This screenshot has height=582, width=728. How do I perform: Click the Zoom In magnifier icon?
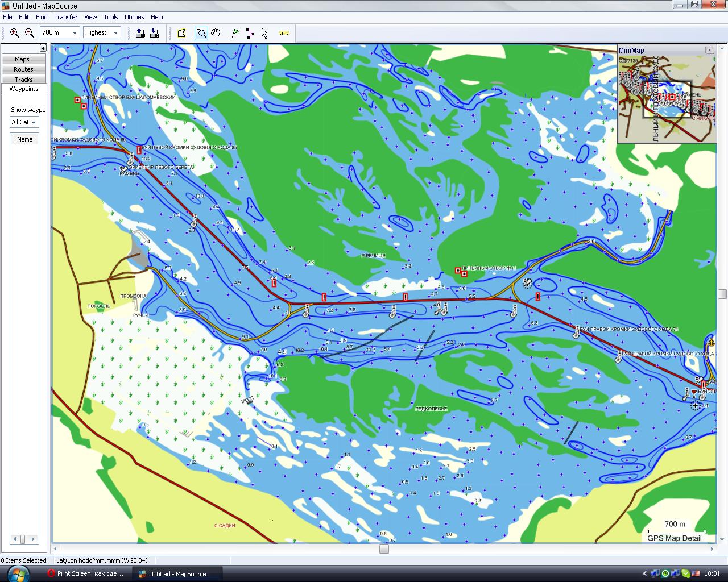tap(15, 33)
